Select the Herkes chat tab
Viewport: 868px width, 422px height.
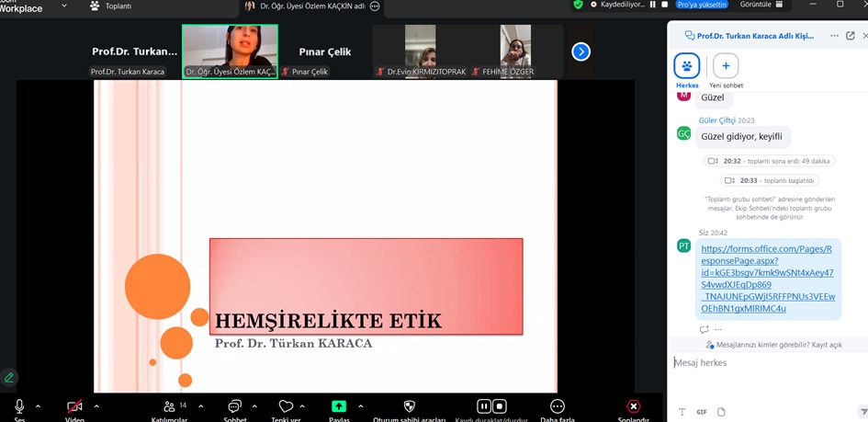(x=687, y=66)
